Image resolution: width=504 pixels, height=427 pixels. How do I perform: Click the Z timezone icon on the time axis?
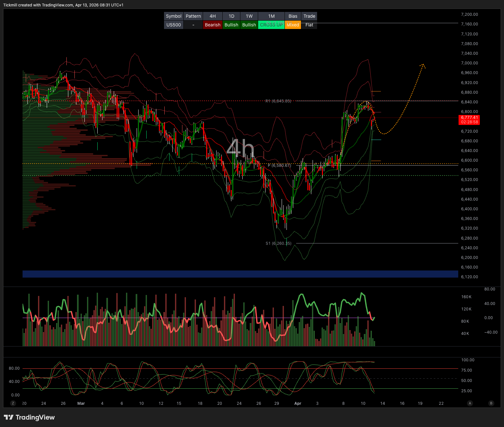click(13, 403)
